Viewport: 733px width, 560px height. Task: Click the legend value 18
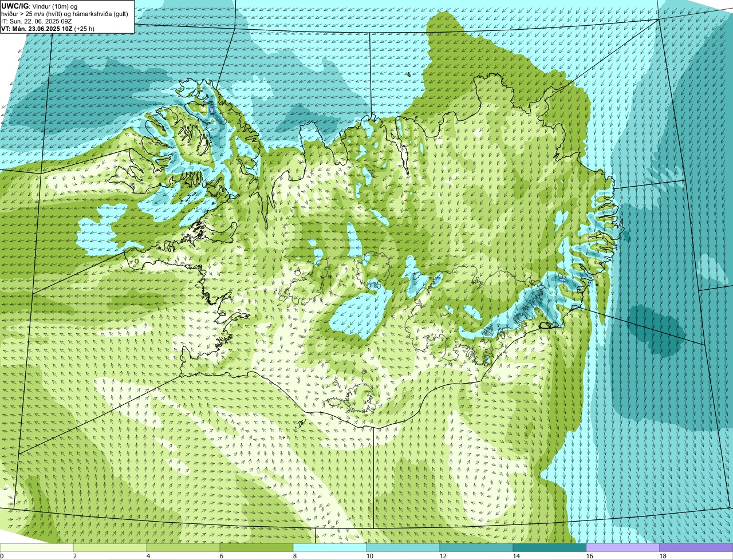tap(663, 556)
